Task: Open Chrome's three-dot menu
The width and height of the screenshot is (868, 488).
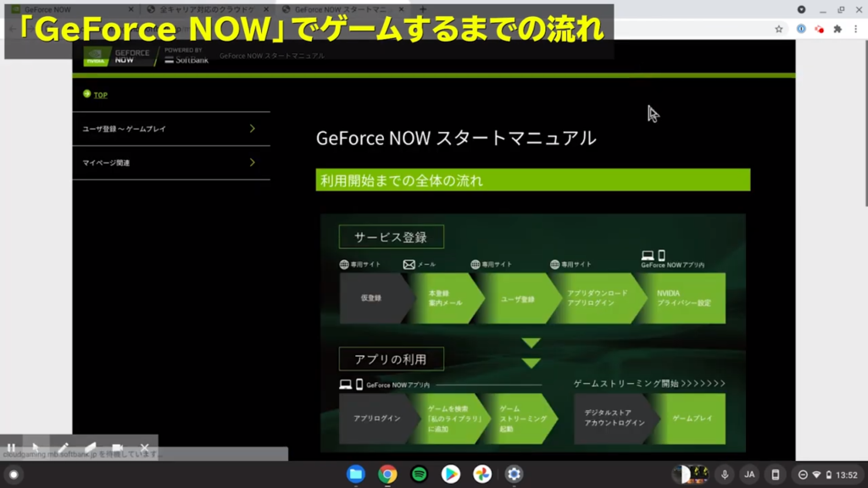Action: click(856, 29)
